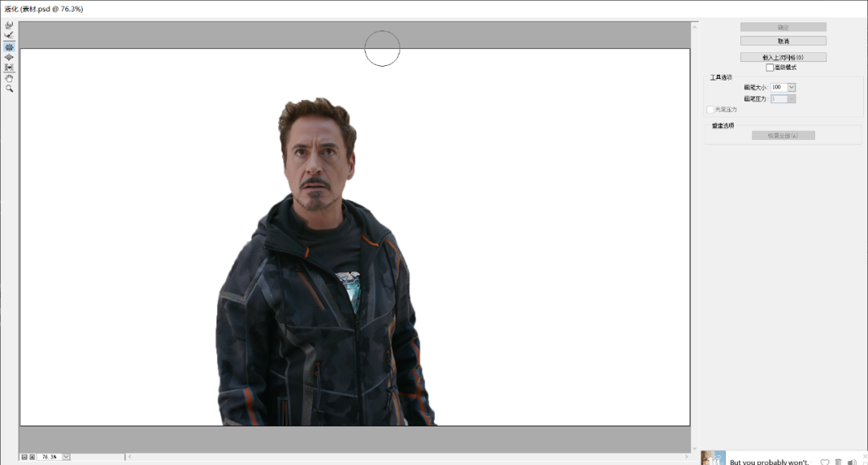
Task: Select the Push Left tool
Action: pos(9,67)
